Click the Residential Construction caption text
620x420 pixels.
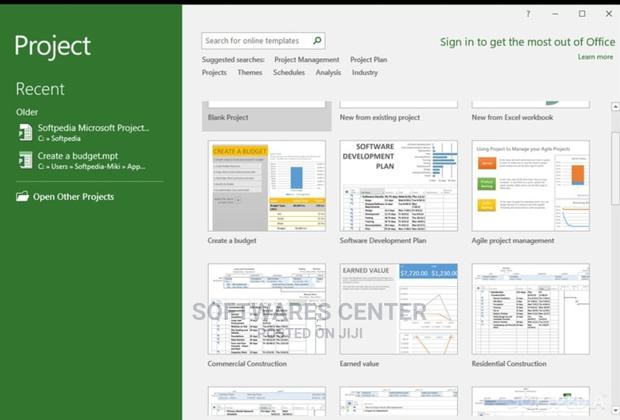(509, 363)
